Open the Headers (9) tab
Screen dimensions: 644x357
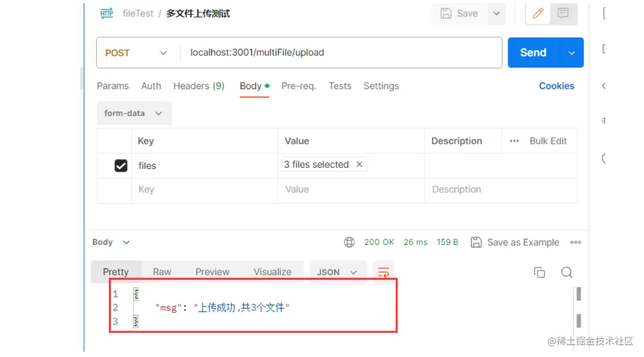(x=199, y=86)
